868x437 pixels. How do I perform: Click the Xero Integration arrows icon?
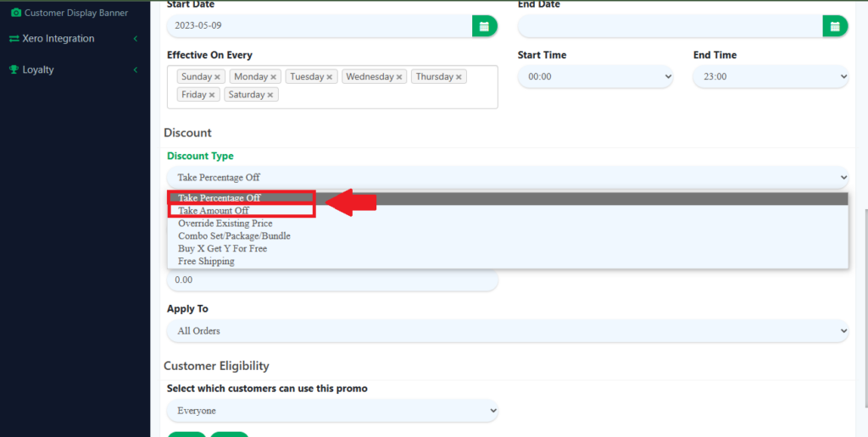(x=14, y=39)
